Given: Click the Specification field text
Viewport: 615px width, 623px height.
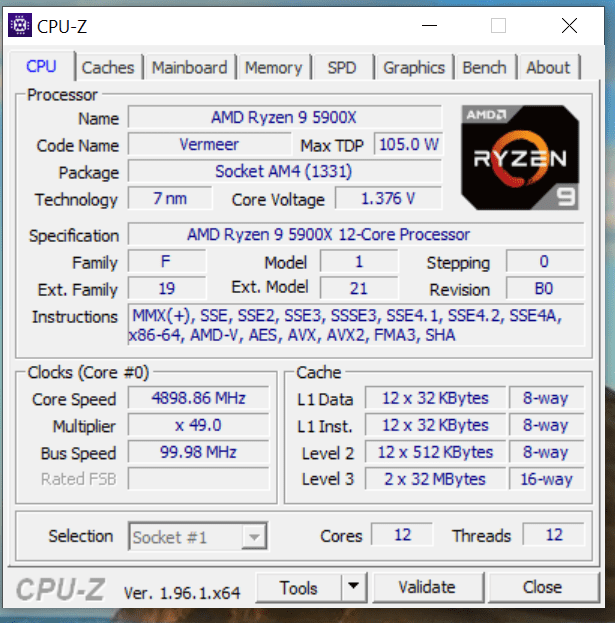Looking at the screenshot, I should tap(328, 234).
